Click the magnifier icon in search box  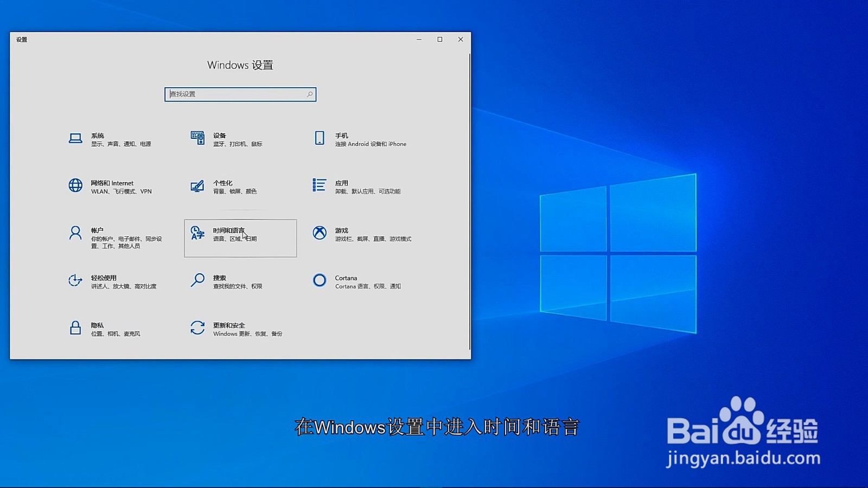pyautogui.click(x=310, y=94)
